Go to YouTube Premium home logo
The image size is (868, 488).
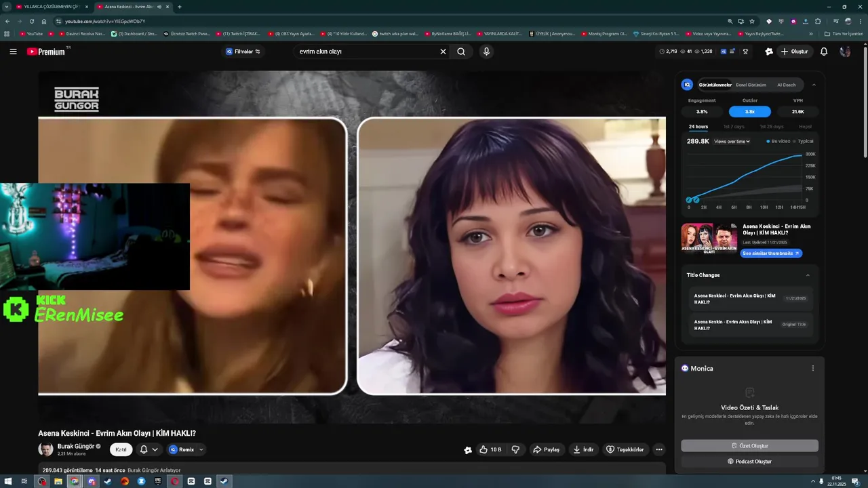pyautogui.click(x=47, y=52)
